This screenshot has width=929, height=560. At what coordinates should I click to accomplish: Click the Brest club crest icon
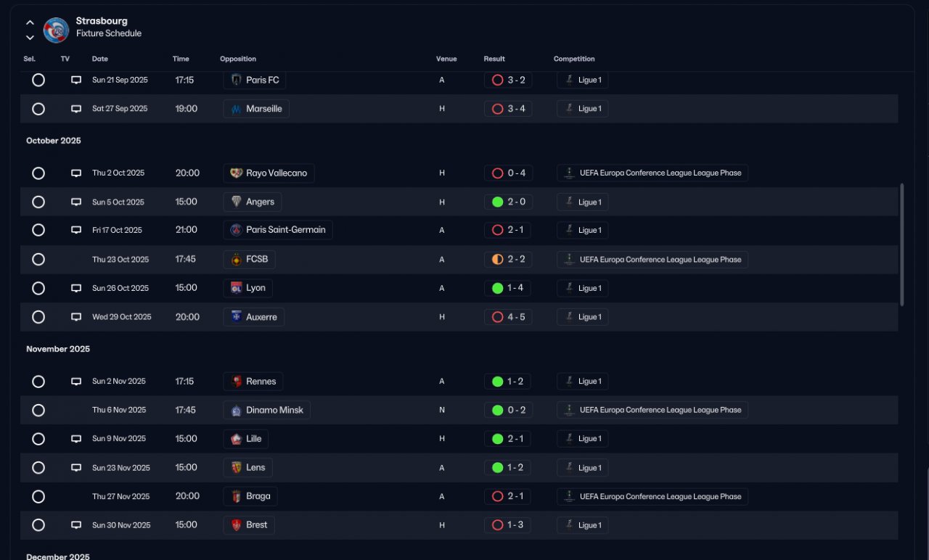click(236, 525)
